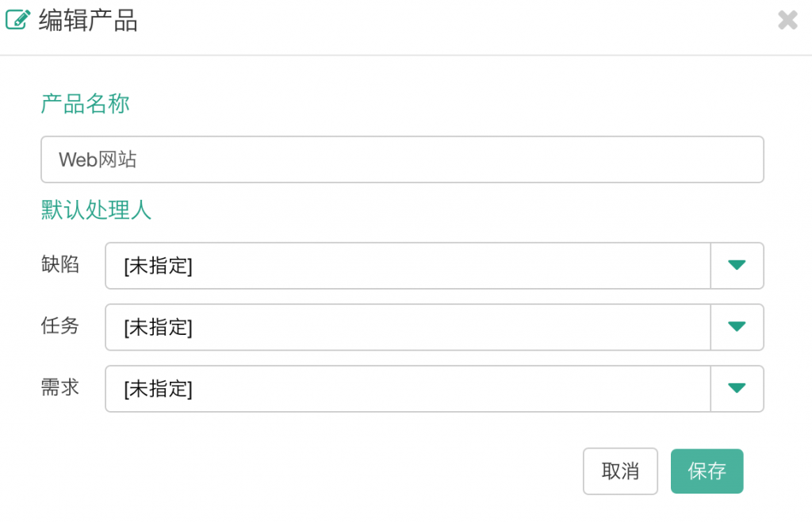Click the 产品名称 section label
812x523 pixels.
(x=85, y=104)
